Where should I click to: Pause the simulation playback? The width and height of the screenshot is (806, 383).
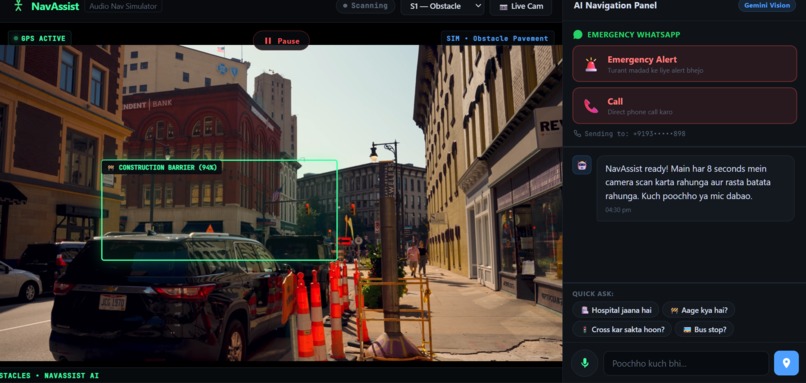pyautogui.click(x=281, y=41)
